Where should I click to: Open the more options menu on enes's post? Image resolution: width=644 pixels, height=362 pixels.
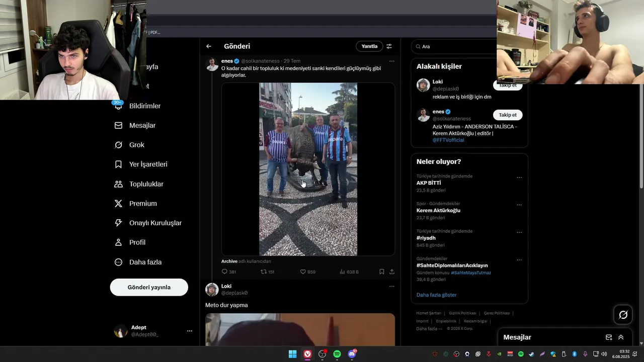pos(391,61)
